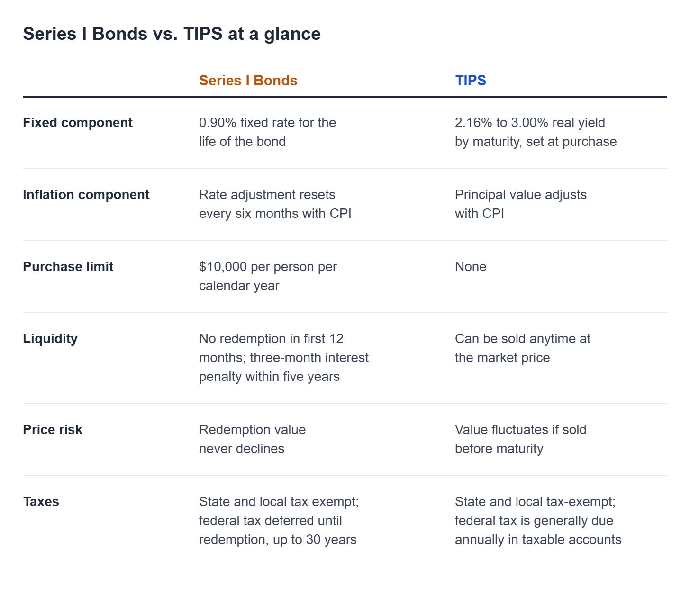Click the Purchase limit row label
This screenshot has width=690, height=616.
pos(68,267)
